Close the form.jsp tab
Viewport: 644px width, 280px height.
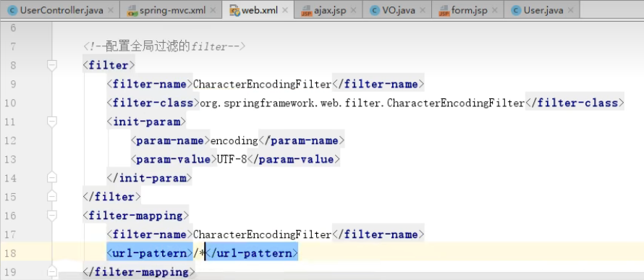tap(494, 11)
